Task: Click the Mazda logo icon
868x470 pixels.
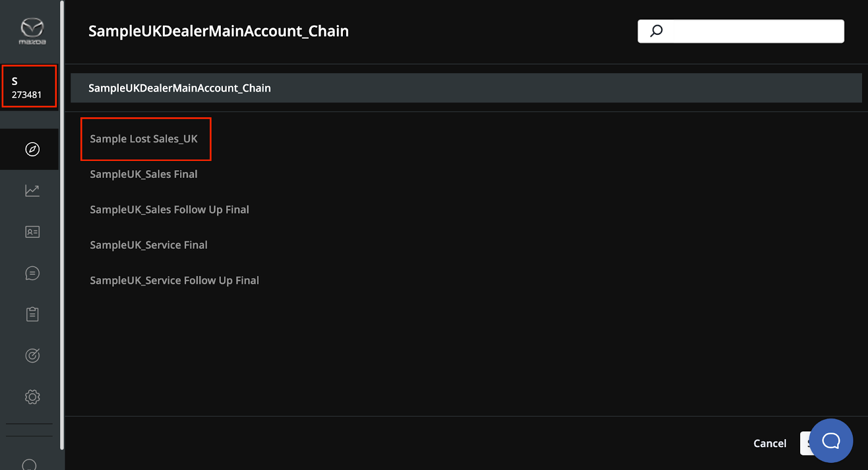Action: coord(32,31)
